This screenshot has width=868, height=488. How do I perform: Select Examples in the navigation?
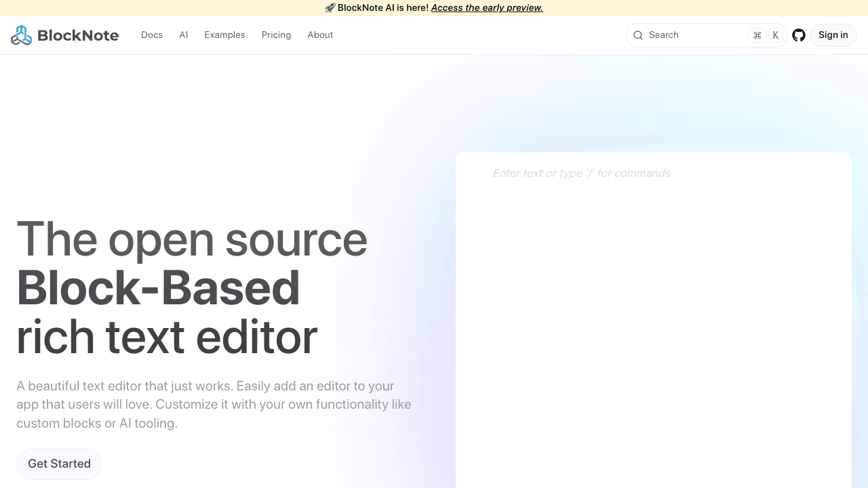point(224,35)
